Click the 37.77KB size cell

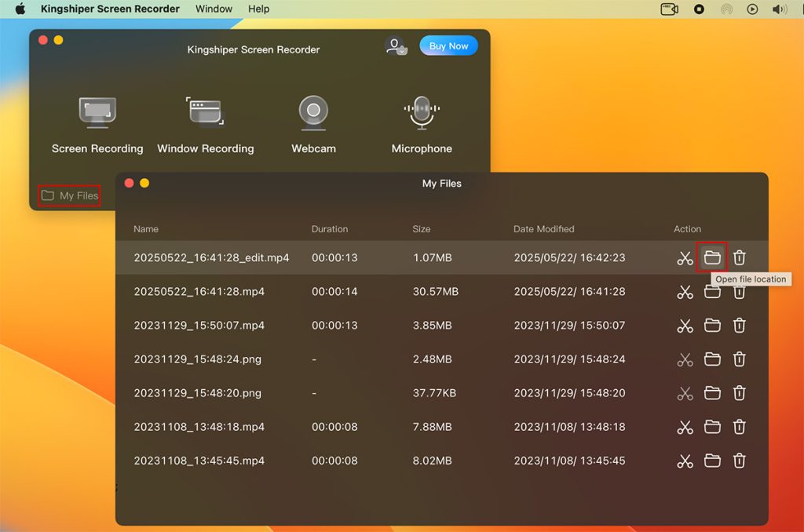tap(434, 393)
